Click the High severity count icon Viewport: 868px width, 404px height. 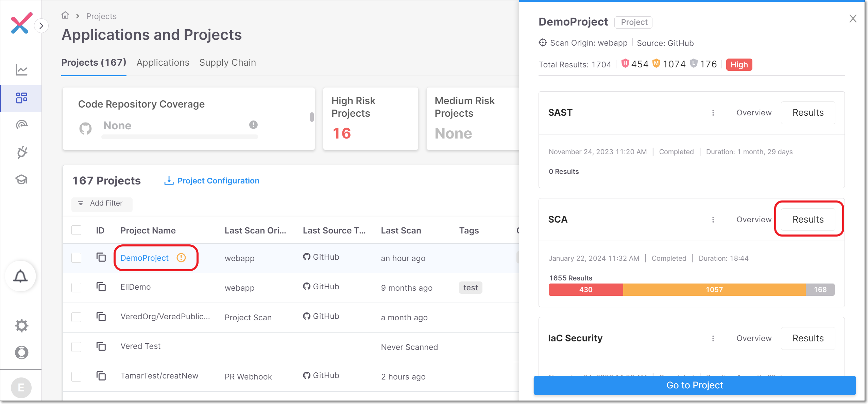[x=625, y=63]
